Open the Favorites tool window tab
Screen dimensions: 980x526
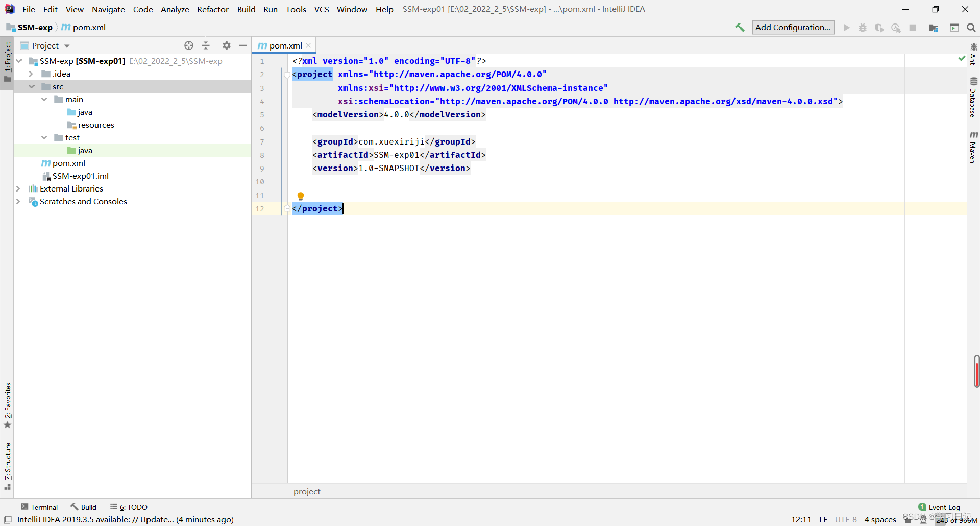(7, 405)
